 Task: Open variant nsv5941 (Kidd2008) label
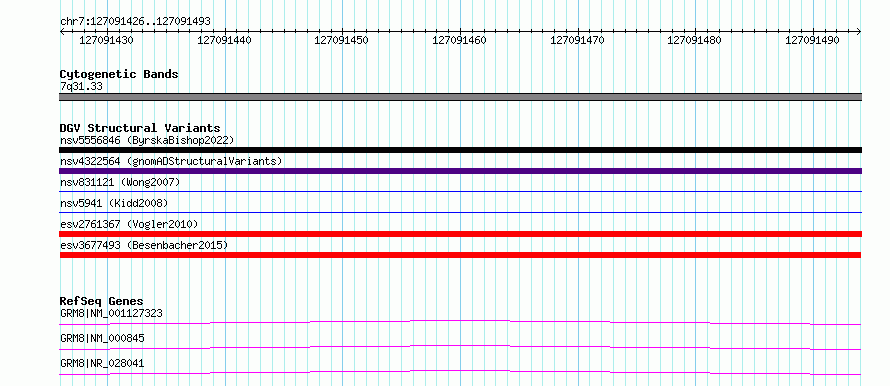pos(114,203)
